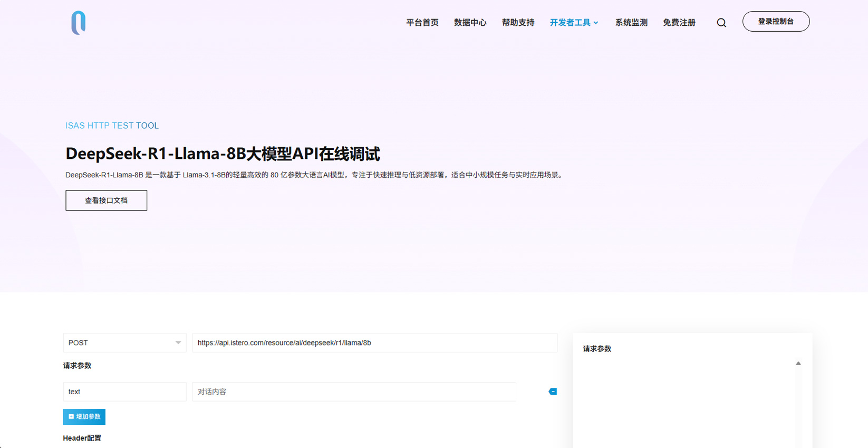Viewport: 868px width, 448px height.
Task: Click the Header配置 section label
Action: (82, 438)
